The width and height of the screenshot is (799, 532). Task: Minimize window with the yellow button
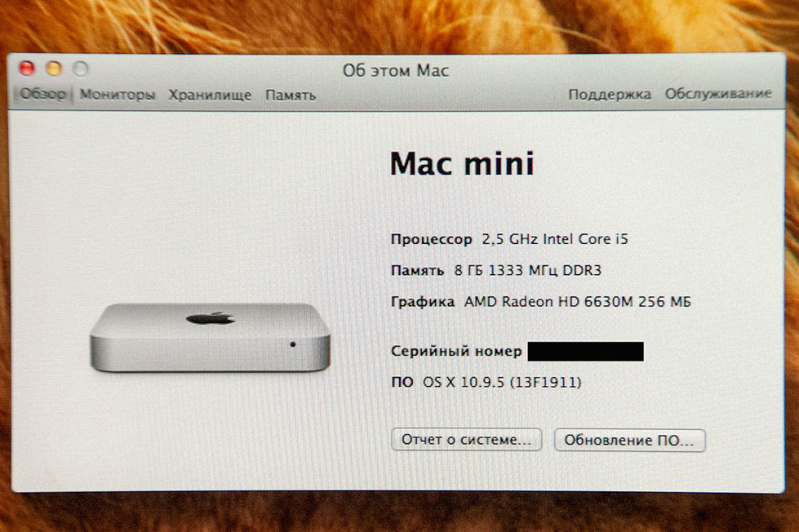click(x=54, y=68)
